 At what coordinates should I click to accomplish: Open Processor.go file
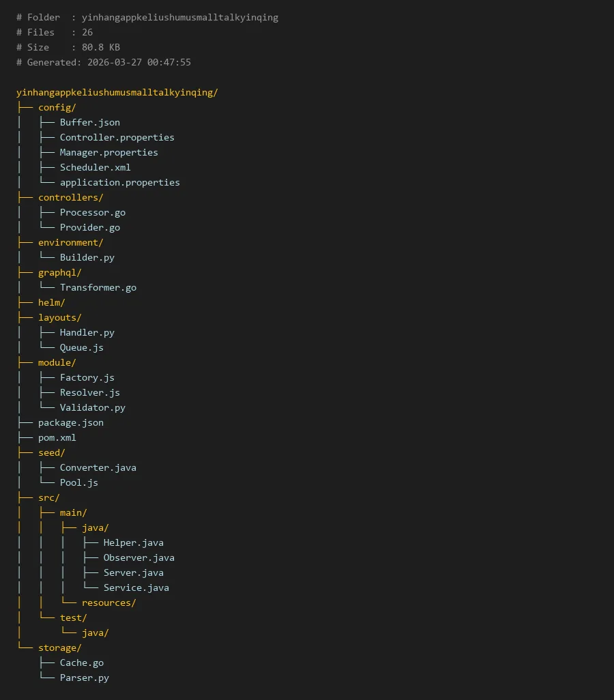(x=92, y=212)
